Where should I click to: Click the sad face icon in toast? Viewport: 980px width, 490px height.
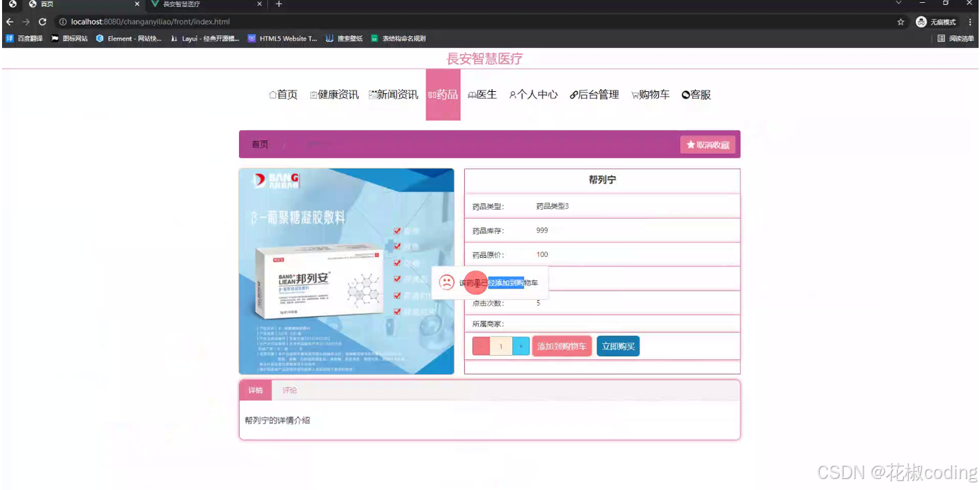(447, 282)
